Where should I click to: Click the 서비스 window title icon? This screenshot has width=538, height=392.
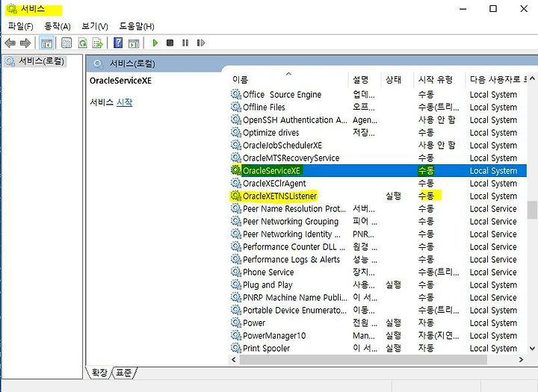[x=12, y=9]
